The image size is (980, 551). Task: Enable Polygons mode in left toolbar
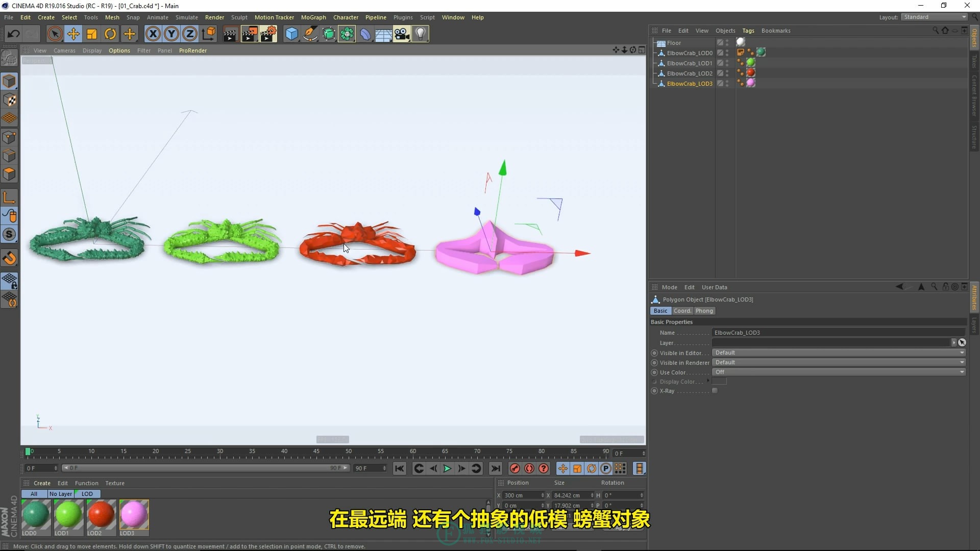(9, 174)
